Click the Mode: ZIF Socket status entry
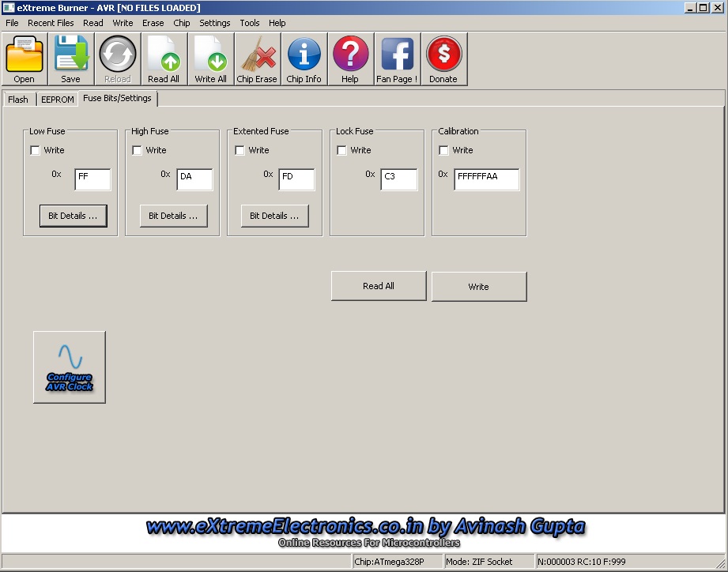Viewport: 728px width, 572px height. click(x=489, y=561)
